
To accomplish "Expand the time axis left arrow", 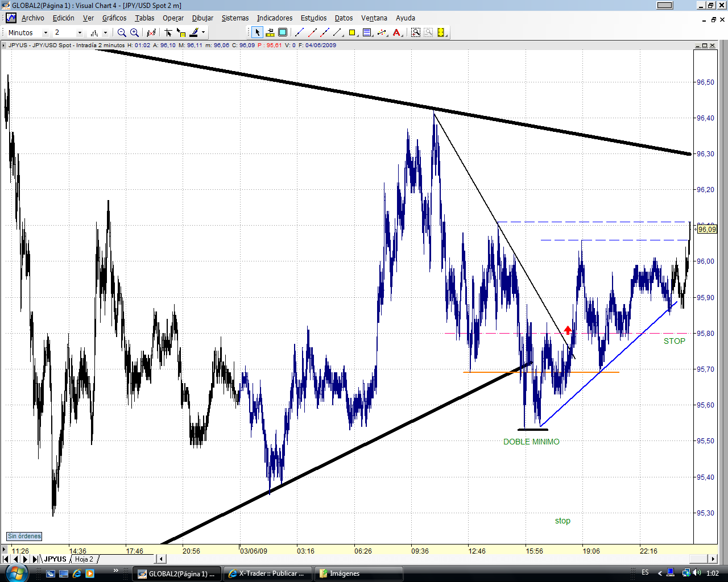I will click(x=4, y=550).
